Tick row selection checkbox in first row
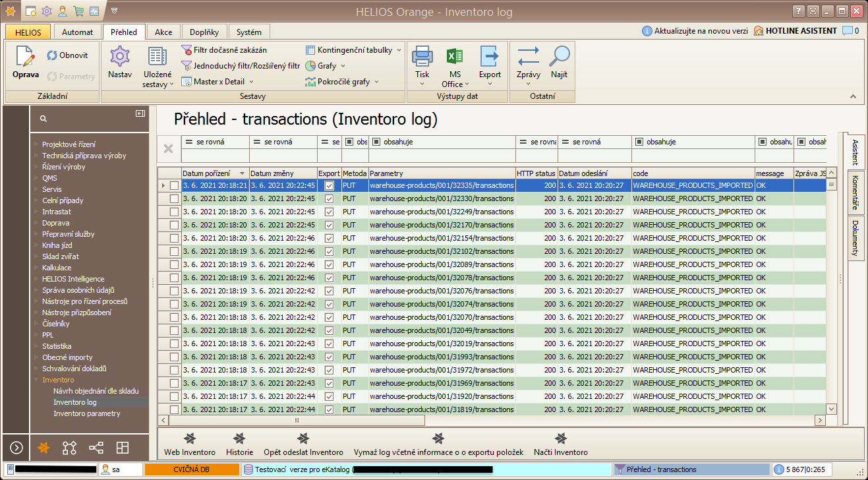Viewport: 868px width, 480px height. click(x=174, y=186)
